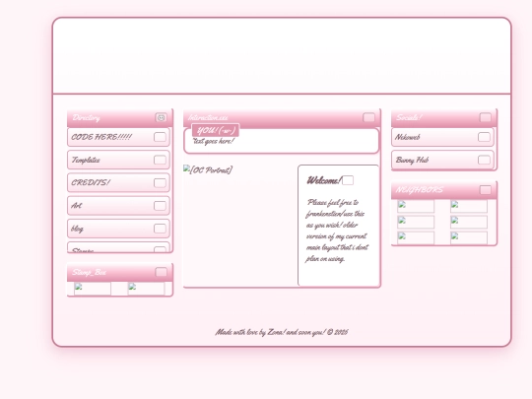Viewport: 532px width, 399px height.
Task: Click the Socials! panel title
Action: (409, 117)
